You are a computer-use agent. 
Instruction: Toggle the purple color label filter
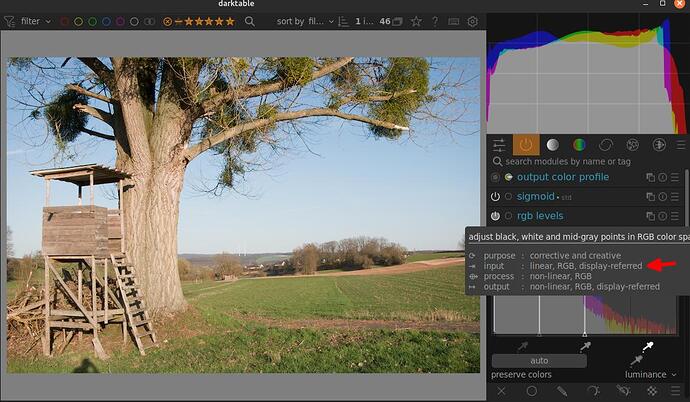coord(120,21)
